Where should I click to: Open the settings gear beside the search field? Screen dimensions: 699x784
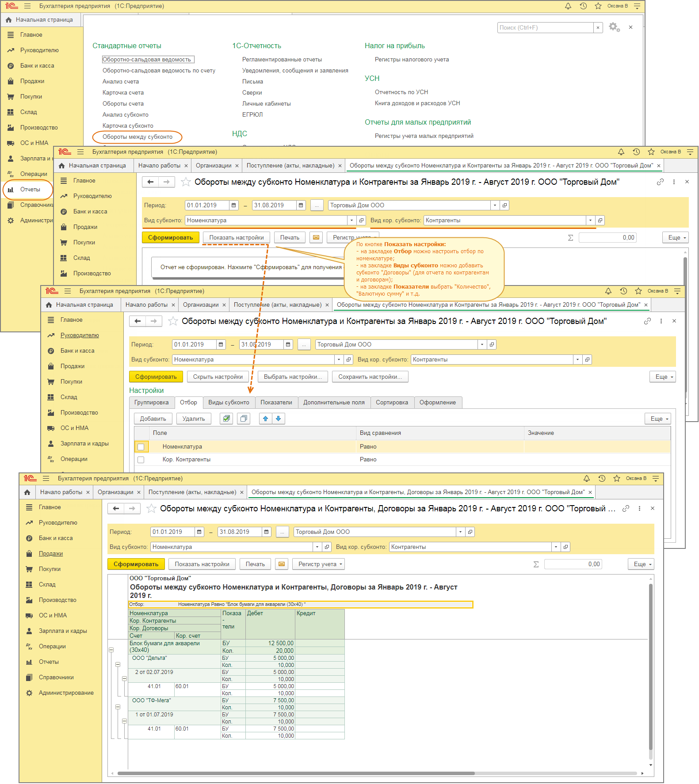coord(614,27)
